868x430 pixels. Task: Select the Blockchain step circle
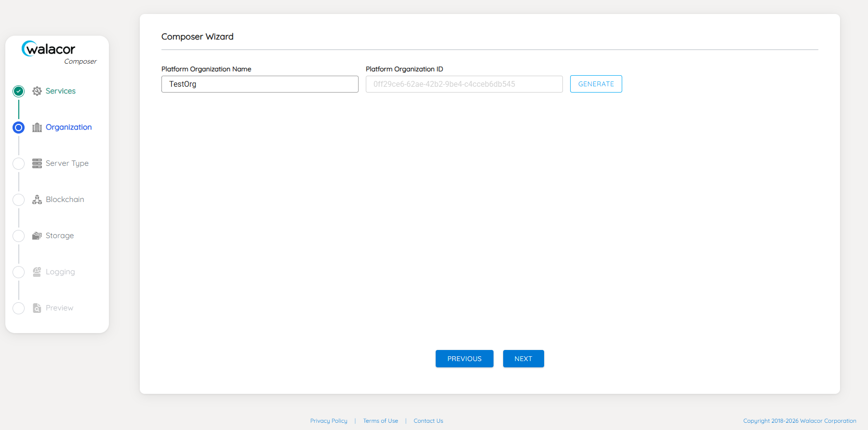pos(19,200)
